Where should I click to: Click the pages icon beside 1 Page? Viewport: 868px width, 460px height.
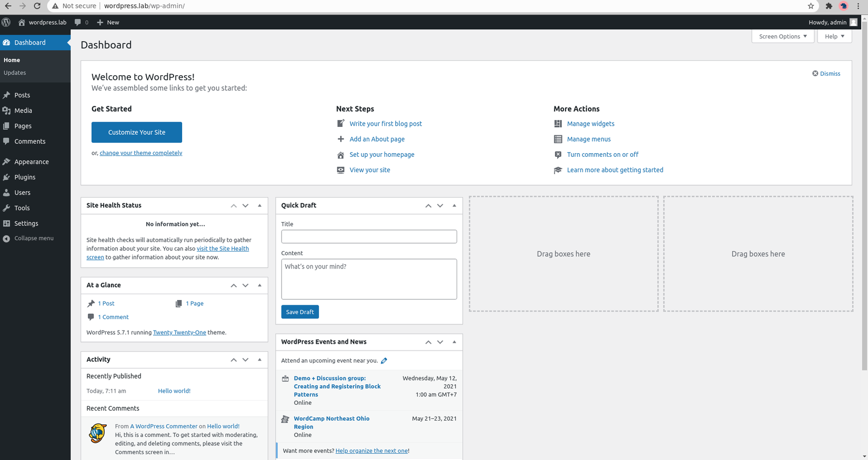click(x=179, y=303)
